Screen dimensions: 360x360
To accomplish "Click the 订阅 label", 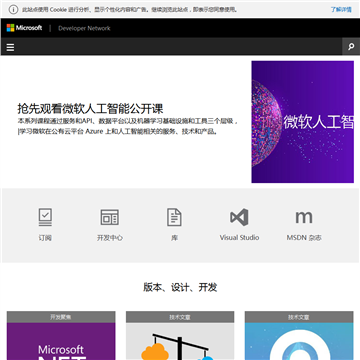I will tap(45, 238).
